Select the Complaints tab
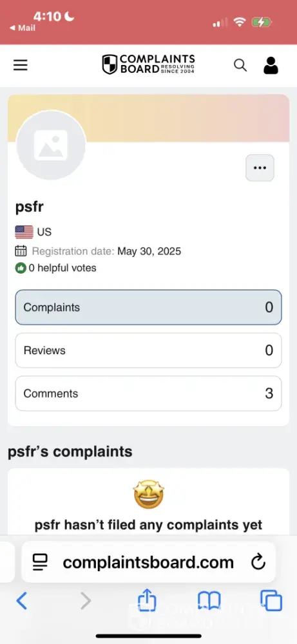 148,307
